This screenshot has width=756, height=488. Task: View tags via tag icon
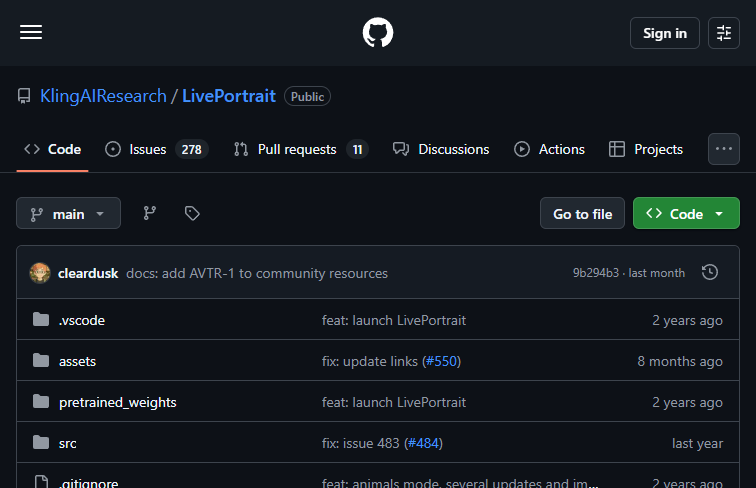coord(192,213)
